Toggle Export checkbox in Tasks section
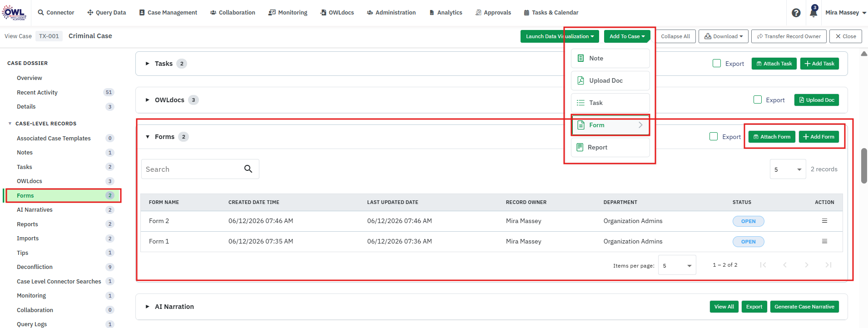 coord(717,63)
